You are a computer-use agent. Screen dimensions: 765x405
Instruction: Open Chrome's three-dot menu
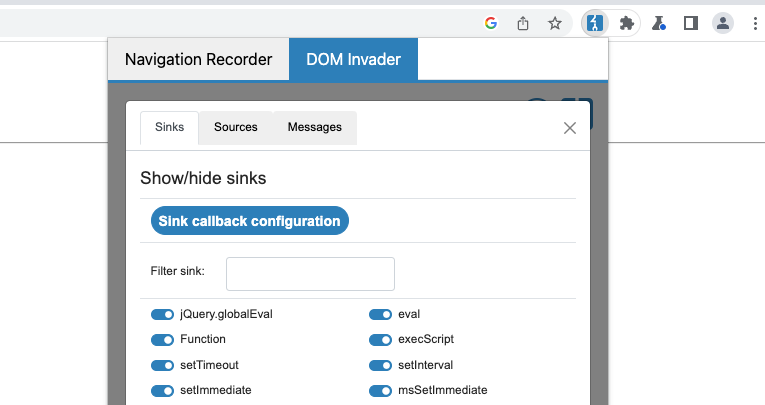click(x=754, y=23)
